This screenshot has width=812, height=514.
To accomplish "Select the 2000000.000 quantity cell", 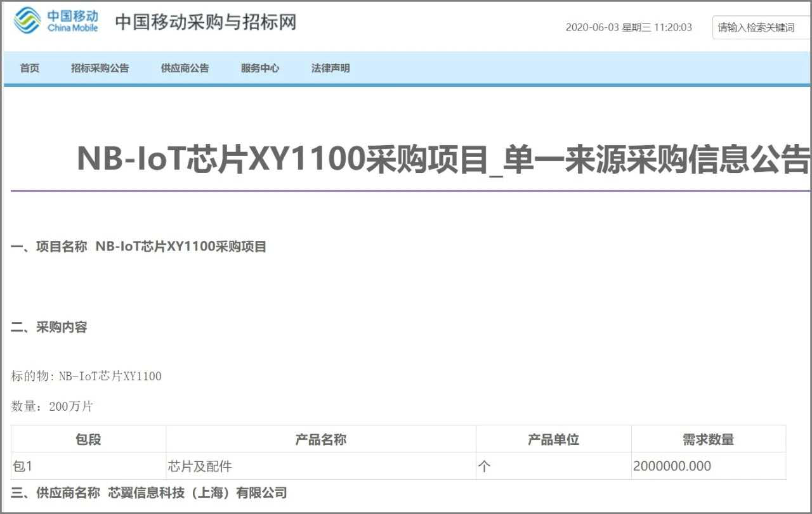I will 672,466.
